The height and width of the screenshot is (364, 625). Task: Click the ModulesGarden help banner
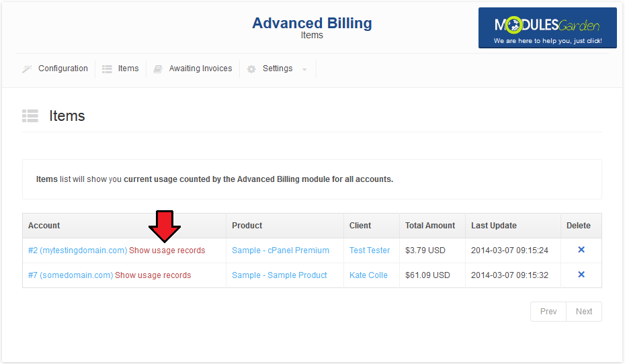tap(547, 28)
